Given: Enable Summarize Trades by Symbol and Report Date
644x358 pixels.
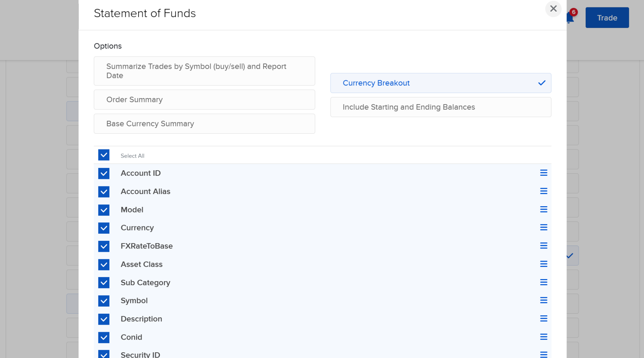Looking at the screenshot, I should click(x=204, y=71).
